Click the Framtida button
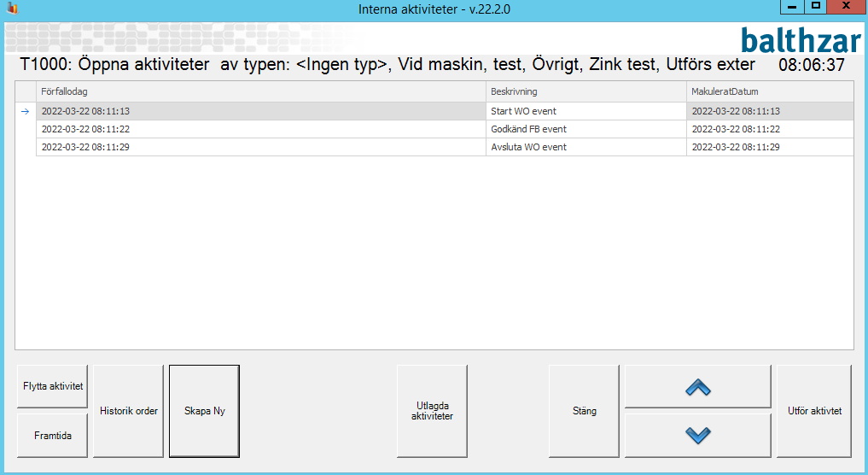Image resolution: width=868 pixels, height=475 pixels. click(x=53, y=436)
